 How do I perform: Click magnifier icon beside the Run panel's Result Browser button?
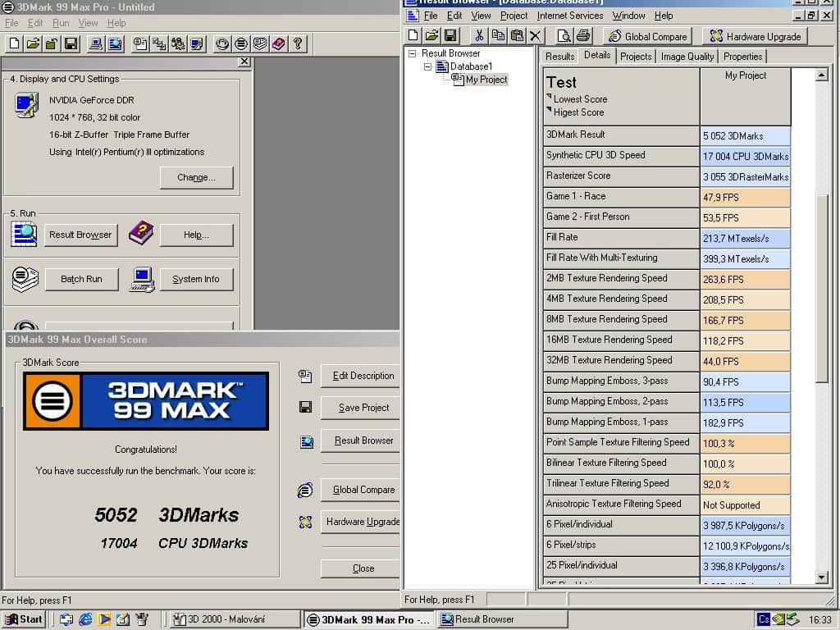[25, 234]
